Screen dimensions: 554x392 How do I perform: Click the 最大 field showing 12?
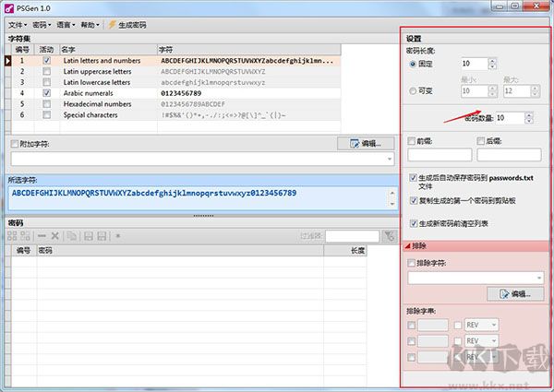point(517,91)
